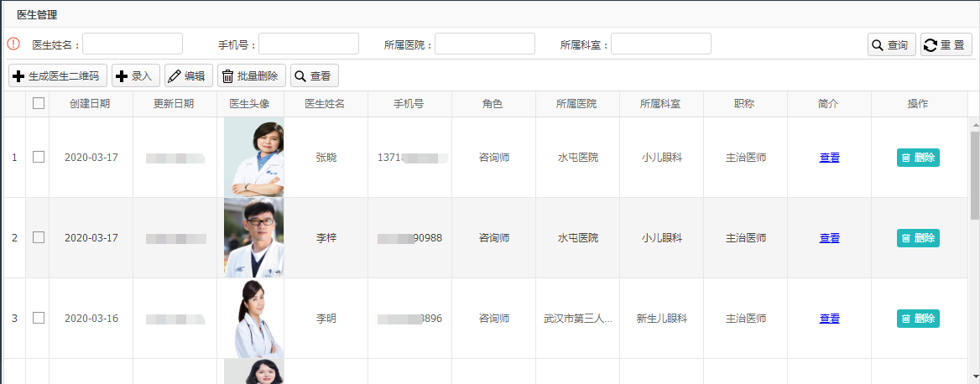Toggle the select-all header checkbox

[39, 103]
